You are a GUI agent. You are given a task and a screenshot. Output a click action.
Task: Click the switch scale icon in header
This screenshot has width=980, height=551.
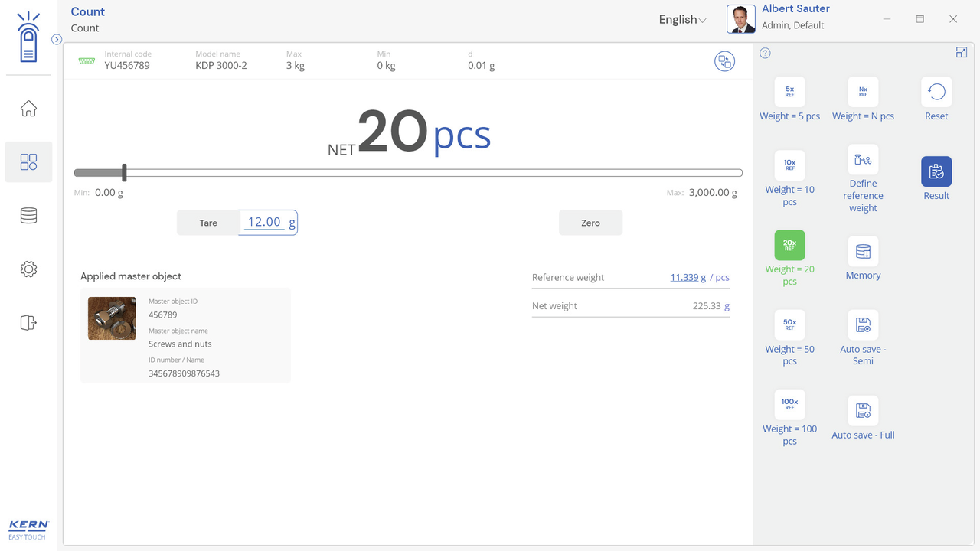click(x=724, y=62)
